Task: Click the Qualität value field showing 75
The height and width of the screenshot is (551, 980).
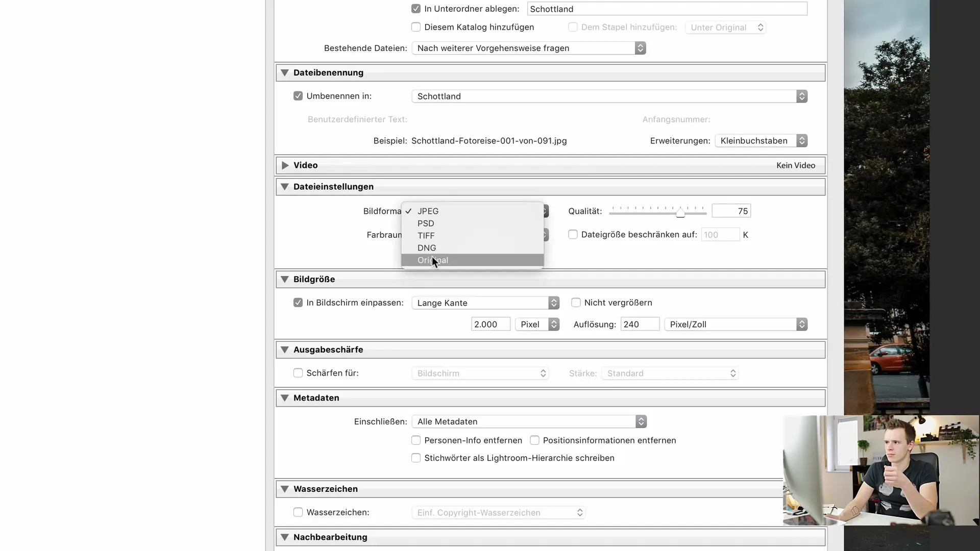Action: tap(731, 211)
